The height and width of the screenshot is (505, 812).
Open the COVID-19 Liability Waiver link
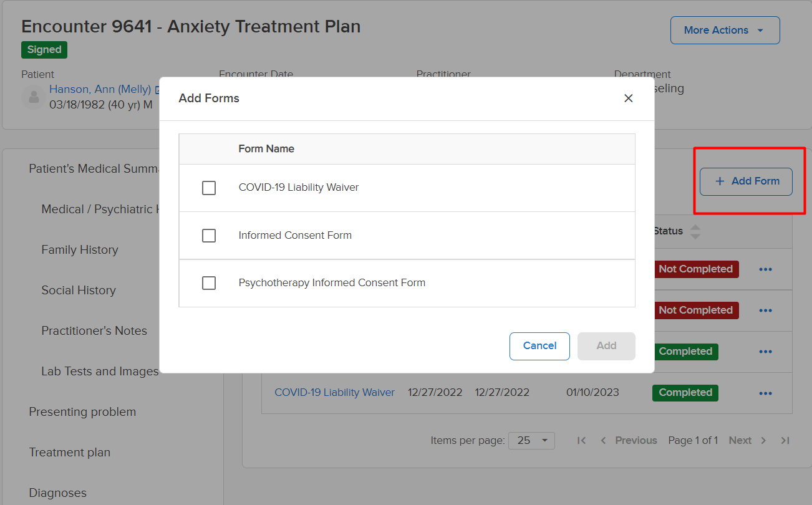pyautogui.click(x=334, y=392)
